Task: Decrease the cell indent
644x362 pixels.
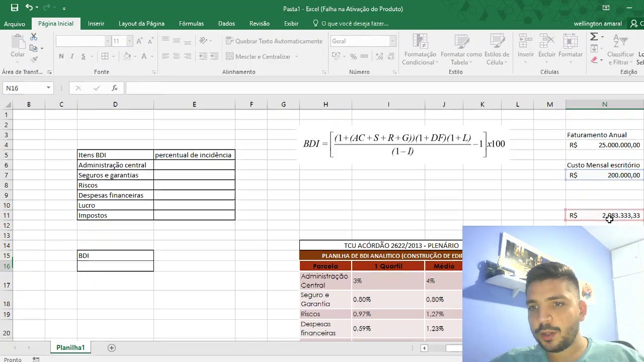Action: pyautogui.click(x=203, y=56)
